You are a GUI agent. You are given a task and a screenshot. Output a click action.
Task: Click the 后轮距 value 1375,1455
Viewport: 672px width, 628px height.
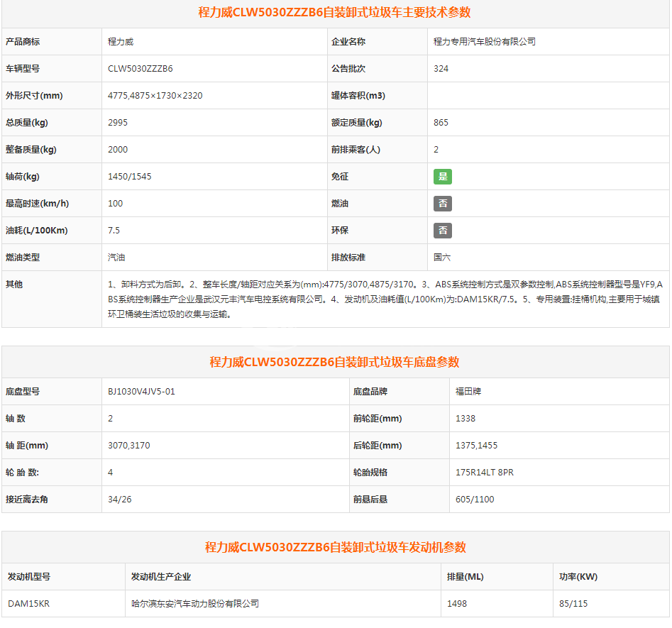click(x=476, y=446)
